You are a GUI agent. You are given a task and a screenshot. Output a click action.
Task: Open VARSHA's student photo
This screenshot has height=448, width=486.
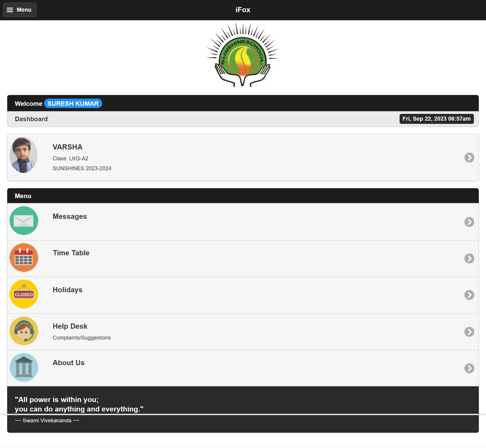[23, 155]
